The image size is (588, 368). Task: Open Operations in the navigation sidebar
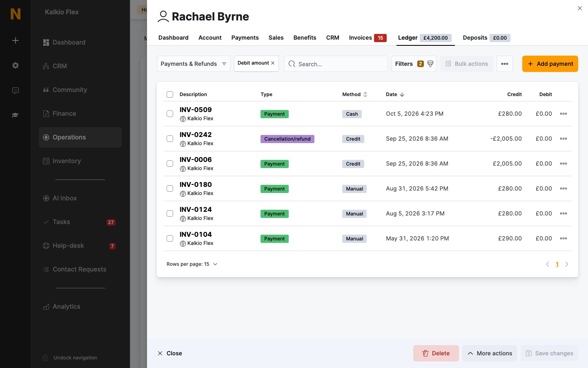tap(80, 137)
